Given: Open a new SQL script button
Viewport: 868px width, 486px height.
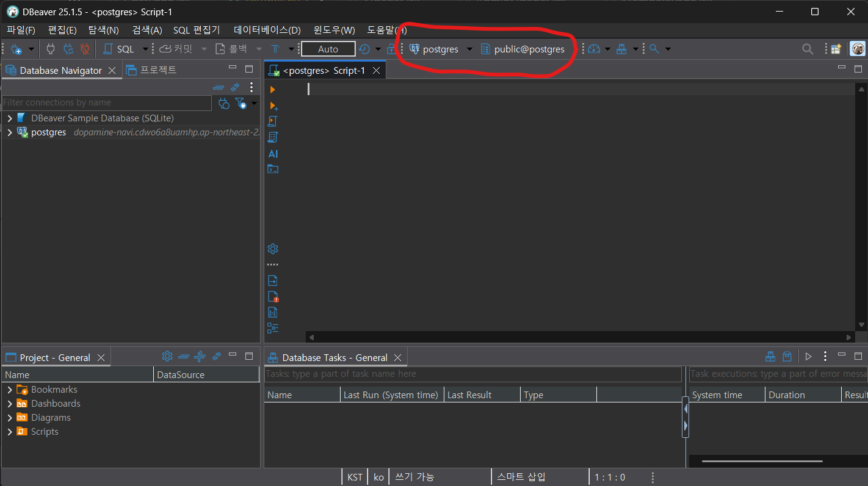Looking at the screenshot, I should pyautogui.click(x=119, y=49).
